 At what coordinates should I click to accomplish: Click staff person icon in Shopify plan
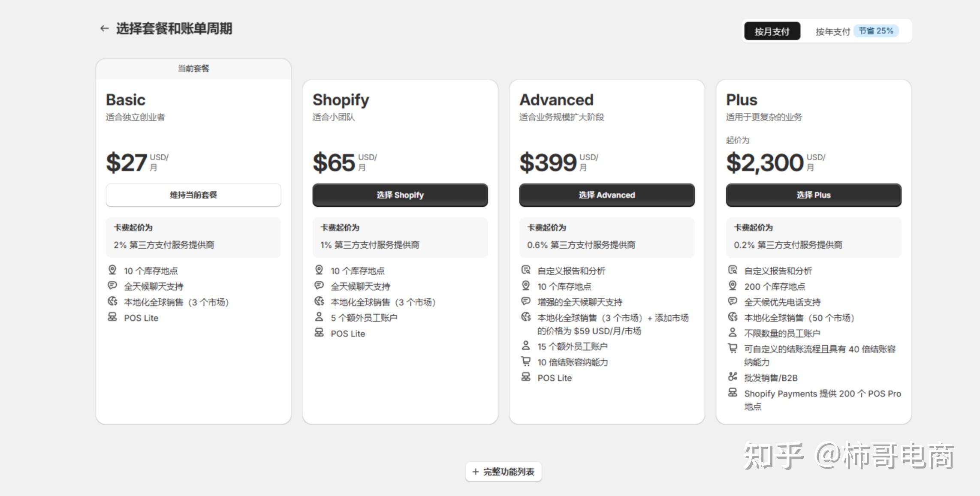pyautogui.click(x=319, y=317)
